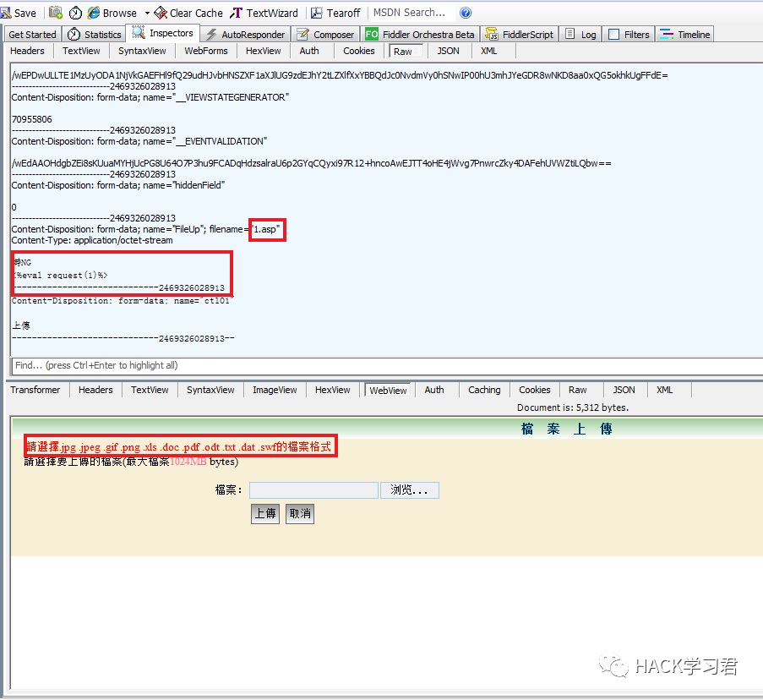The height and width of the screenshot is (700, 763).
Task: Open the Caching response tab
Action: [x=484, y=390]
